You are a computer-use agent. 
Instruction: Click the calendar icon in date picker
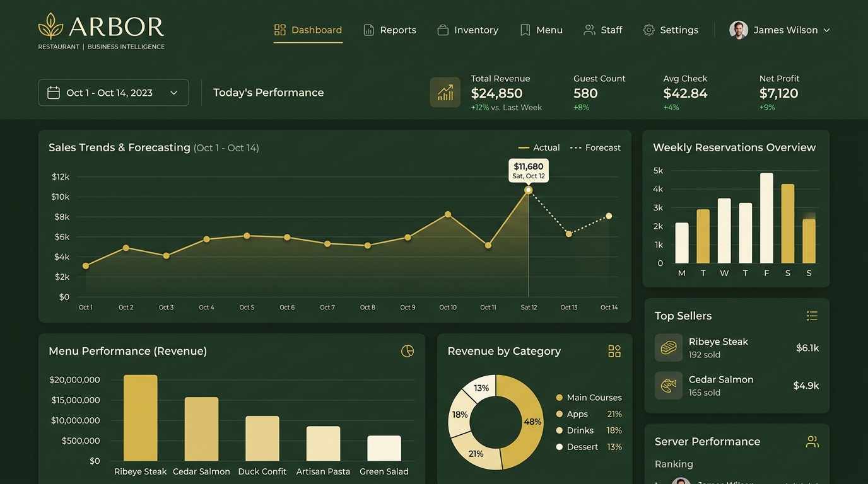[54, 93]
